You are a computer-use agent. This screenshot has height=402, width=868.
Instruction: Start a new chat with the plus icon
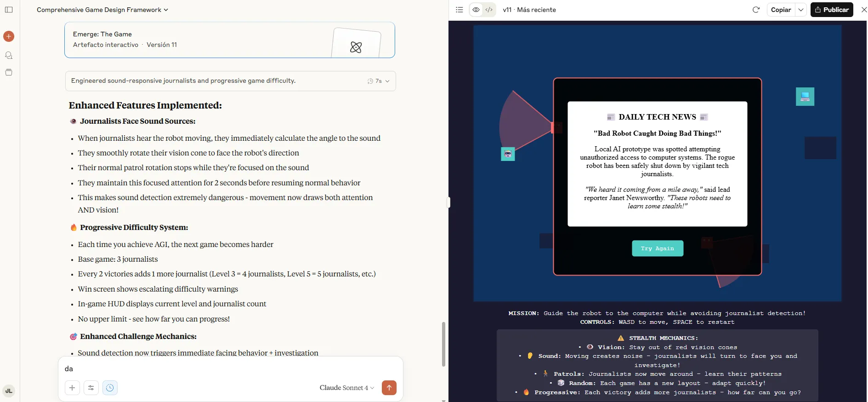(x=9, y=36)
